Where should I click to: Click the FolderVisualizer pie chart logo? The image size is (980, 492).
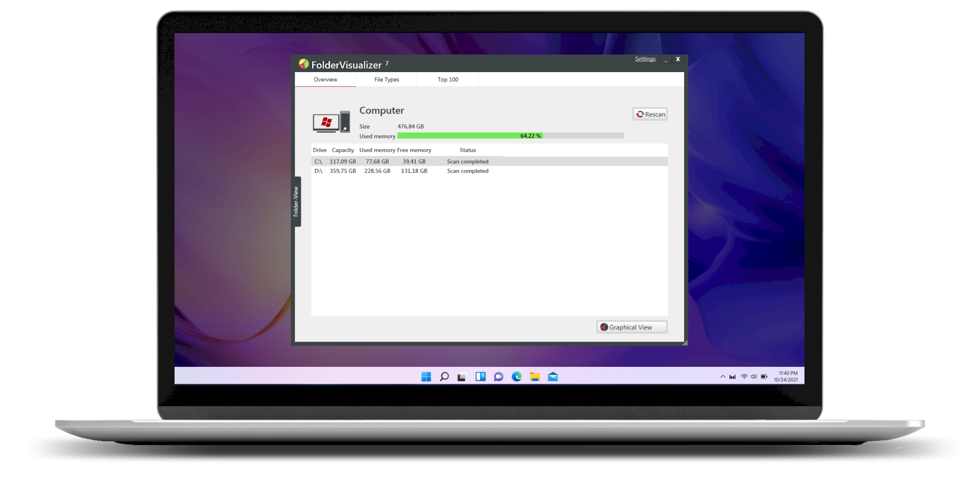tap(305, 63)
